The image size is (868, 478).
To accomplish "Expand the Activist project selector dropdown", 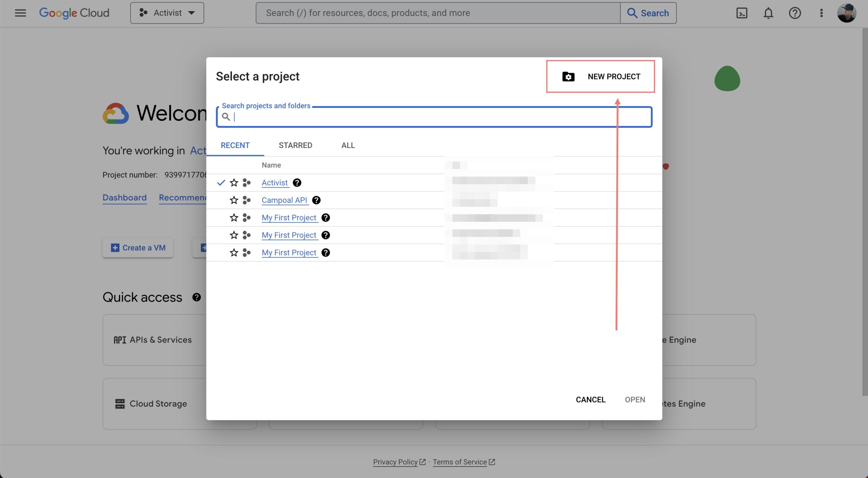I will [x=167, y=13].
